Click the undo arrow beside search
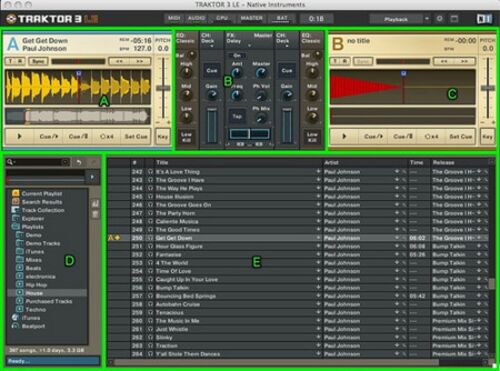 click(x=79, y=162)
